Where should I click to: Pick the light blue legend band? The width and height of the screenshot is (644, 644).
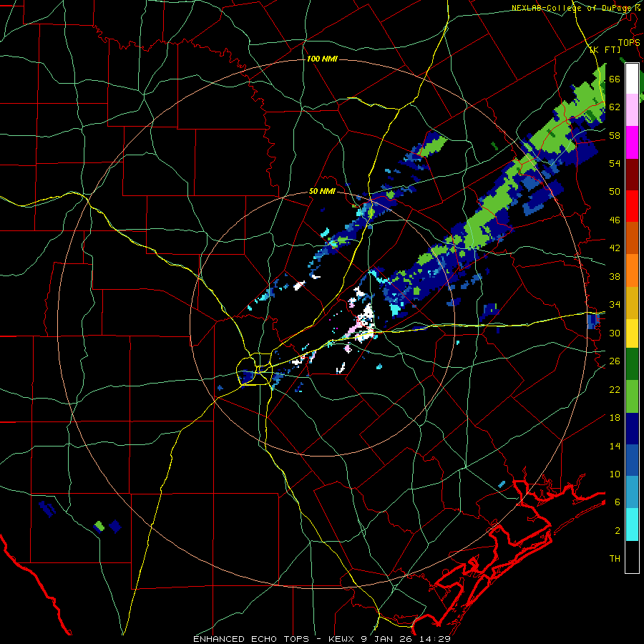[x=632, y=492]
